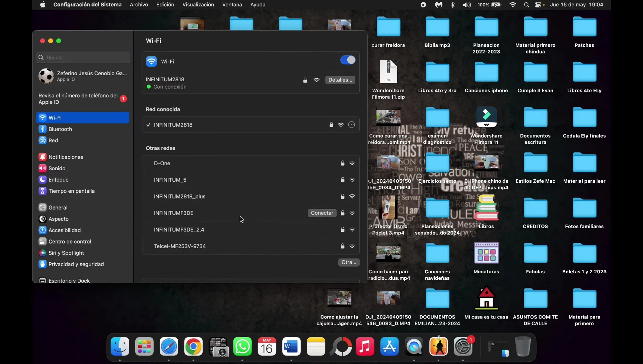
Task: Open Safari from the Dock
Action: (169, 347)
